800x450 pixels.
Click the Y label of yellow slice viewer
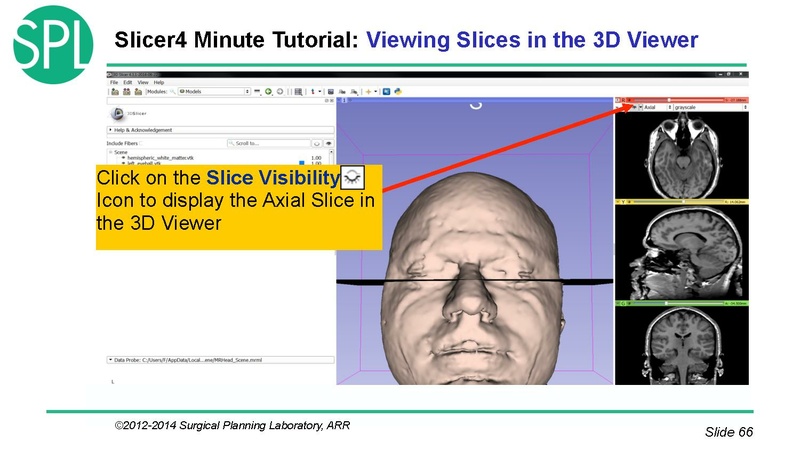(x=623, y=202)
